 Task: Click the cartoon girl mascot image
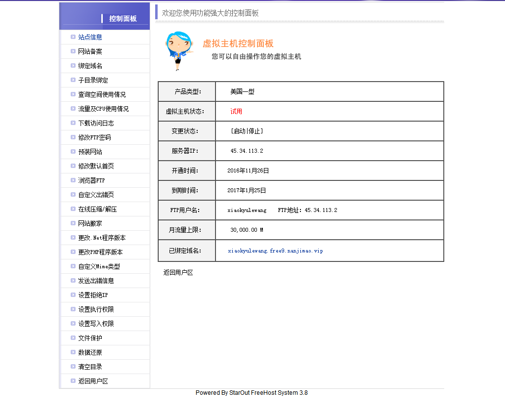coord(179,51)
